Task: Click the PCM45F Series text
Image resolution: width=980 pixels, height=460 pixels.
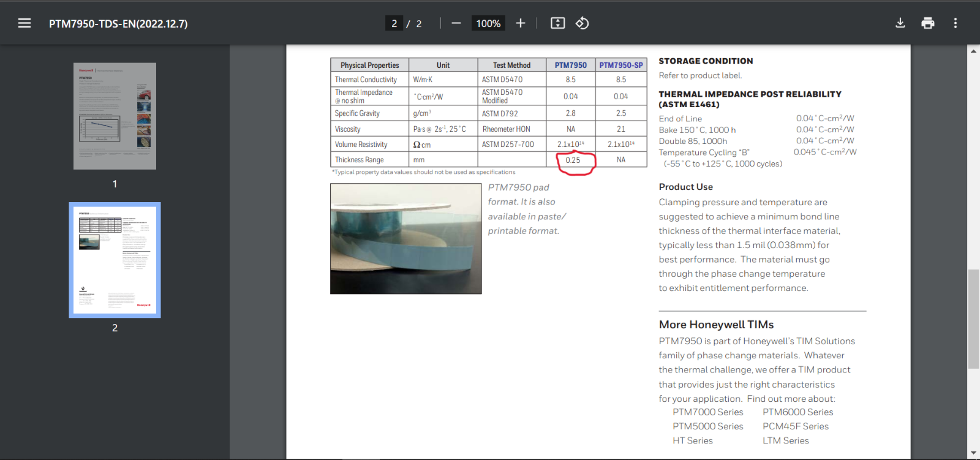Action: [796, 426]
